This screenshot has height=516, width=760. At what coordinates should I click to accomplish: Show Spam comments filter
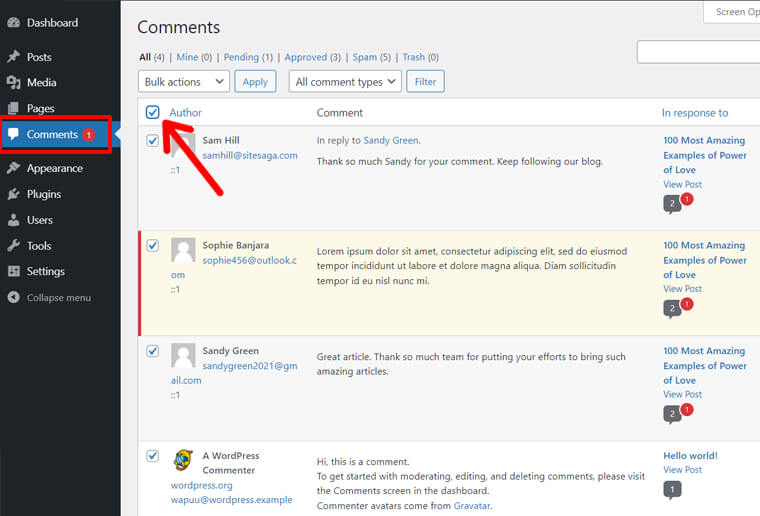click(371, 57)
